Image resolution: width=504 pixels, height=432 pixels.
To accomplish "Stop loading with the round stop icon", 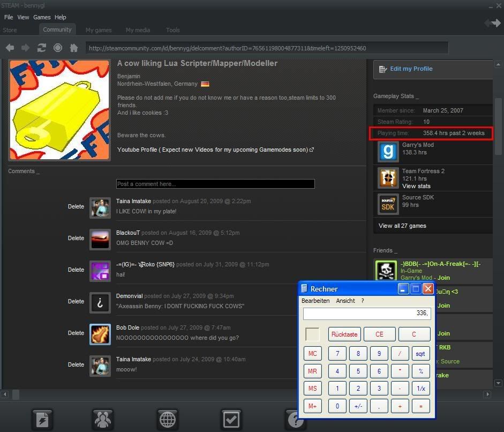I will [58, 48].
